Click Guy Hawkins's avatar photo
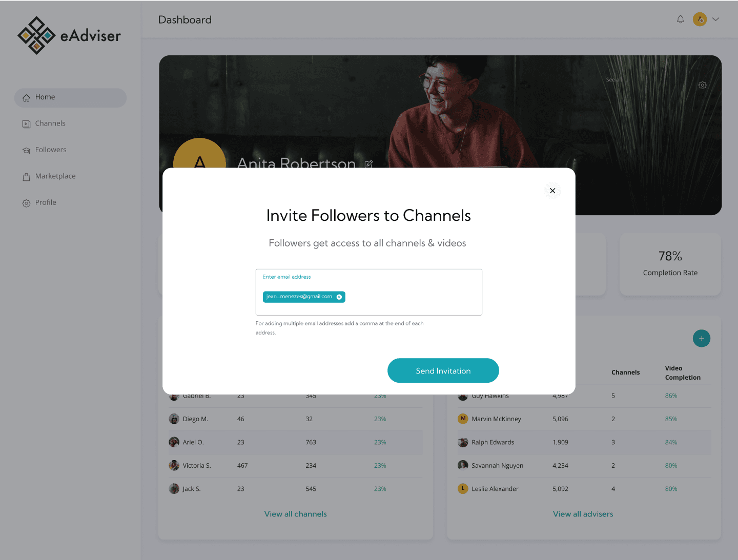This screenshot has width=738, height=560. 463,396
